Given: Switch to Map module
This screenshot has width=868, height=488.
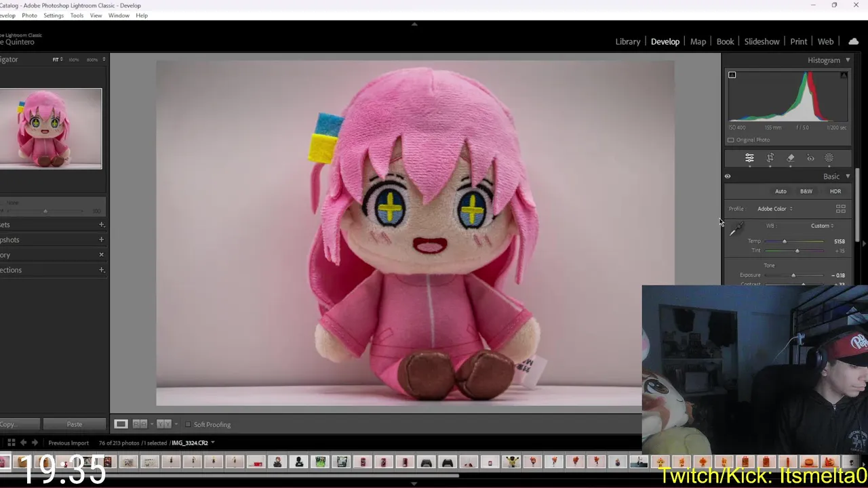Looking at the screenshot, I should coord(698,41).
